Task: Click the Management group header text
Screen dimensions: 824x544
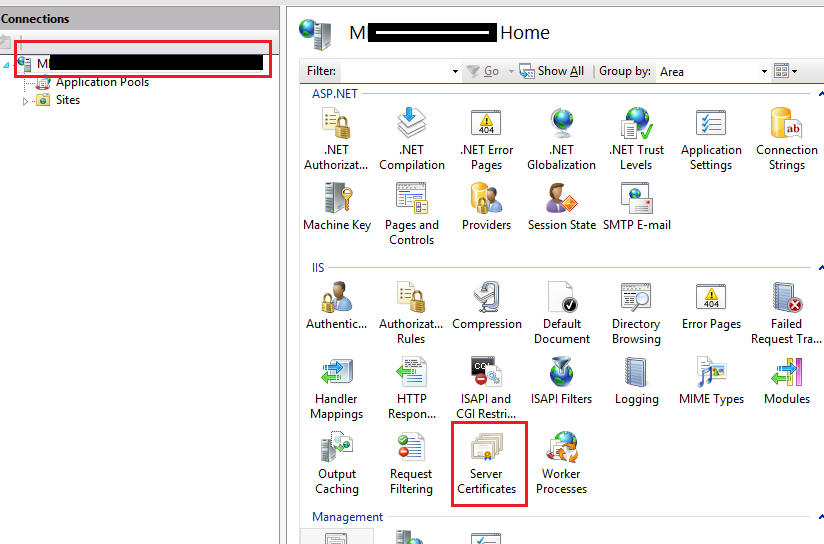Action: point(347,517)
